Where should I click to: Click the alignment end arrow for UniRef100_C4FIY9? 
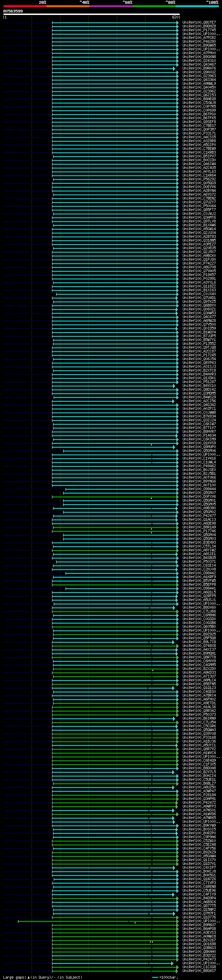(x=174, y=894)
